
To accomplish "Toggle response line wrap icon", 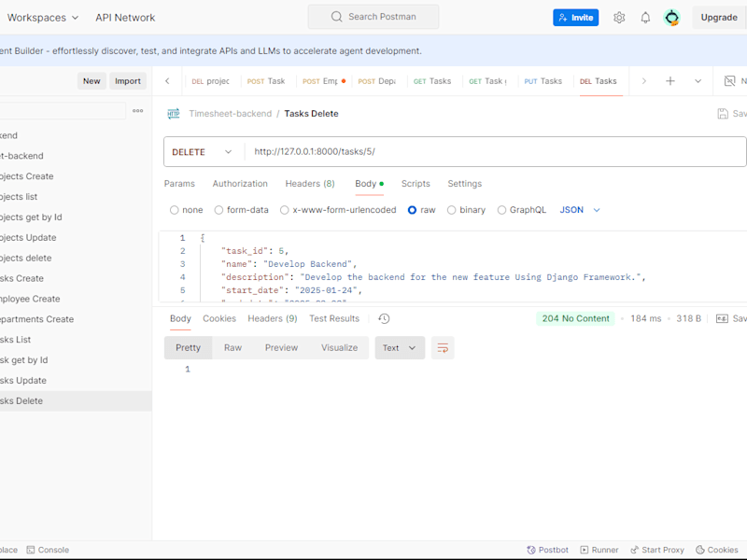I will (443, 347).
